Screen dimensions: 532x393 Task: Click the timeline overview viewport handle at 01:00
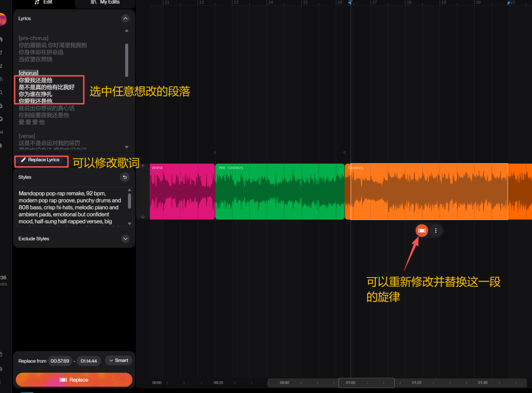(366, 383)
